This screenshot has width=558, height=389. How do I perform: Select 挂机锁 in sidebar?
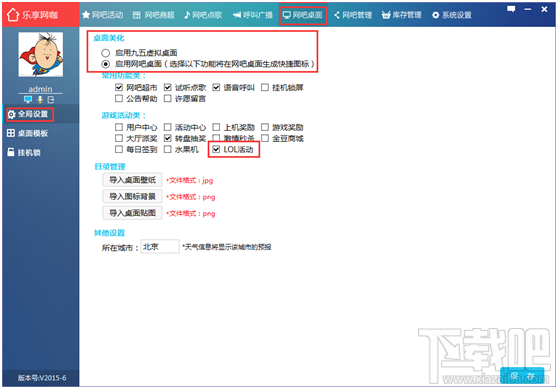pos(24,152)
